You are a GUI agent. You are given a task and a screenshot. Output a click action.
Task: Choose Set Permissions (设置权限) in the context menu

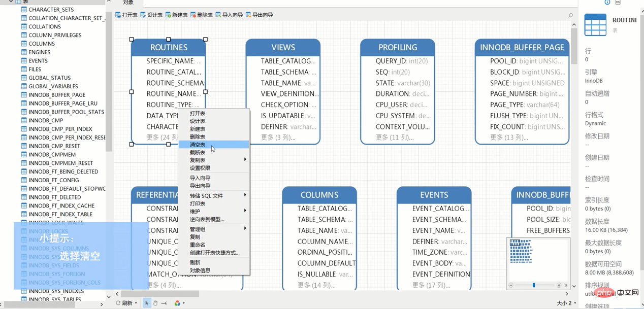pyautogui.click(x=214, y=168)
